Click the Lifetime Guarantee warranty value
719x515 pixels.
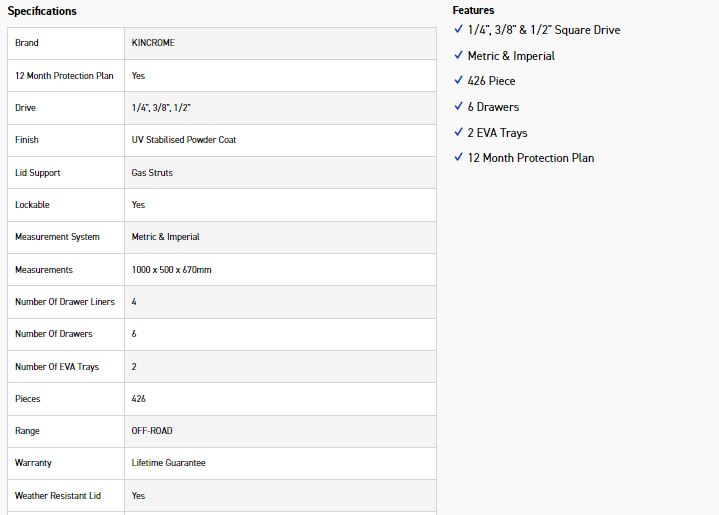pos(168,463)
